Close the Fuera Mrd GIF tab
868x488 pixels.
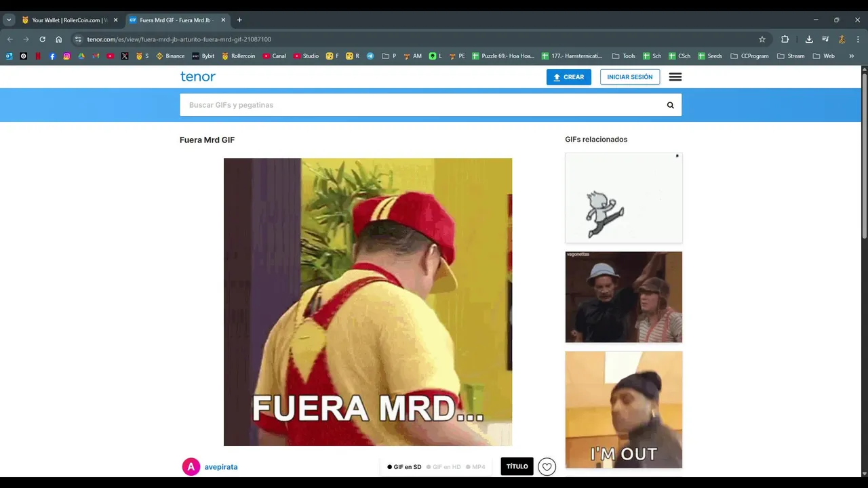[223, 20]
